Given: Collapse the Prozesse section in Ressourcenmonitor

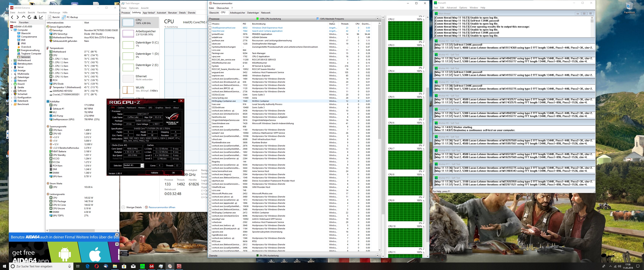Looking at the screenshot, I should pos(377,19).
